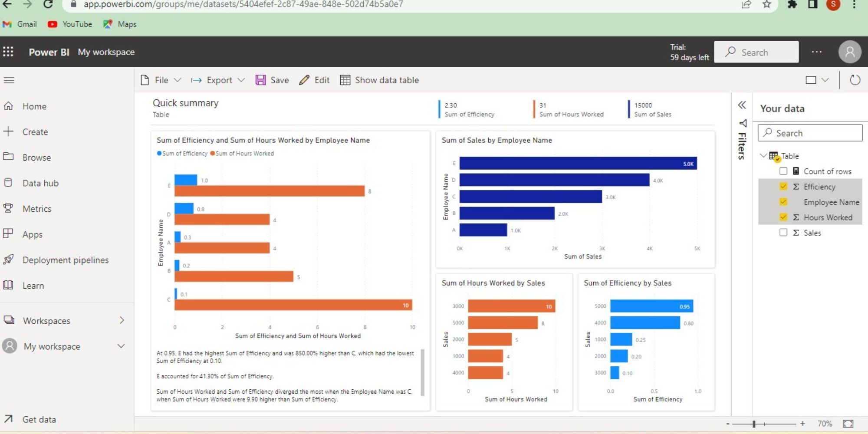Click the Sum of Efficiency legend swatch
Screen dimensions: 868x434
(159, 153)
